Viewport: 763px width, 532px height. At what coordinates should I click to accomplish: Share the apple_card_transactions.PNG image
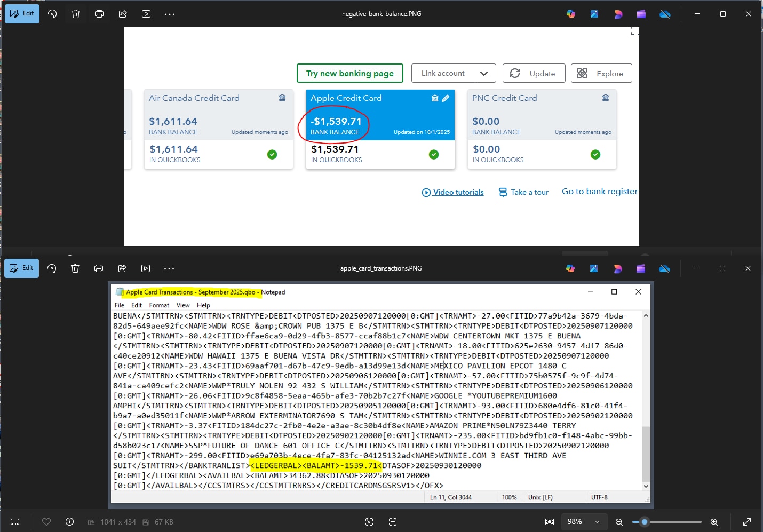122,268
